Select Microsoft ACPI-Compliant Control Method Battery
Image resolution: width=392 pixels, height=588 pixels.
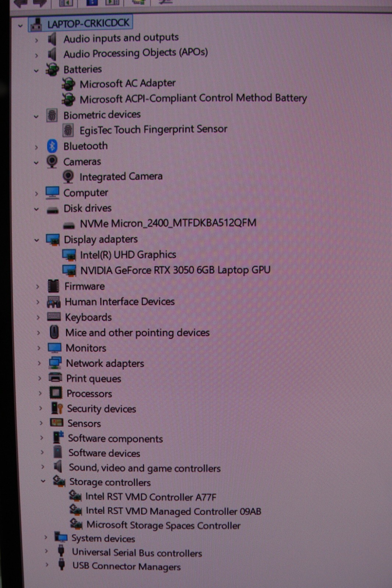[x=193, y=98]
